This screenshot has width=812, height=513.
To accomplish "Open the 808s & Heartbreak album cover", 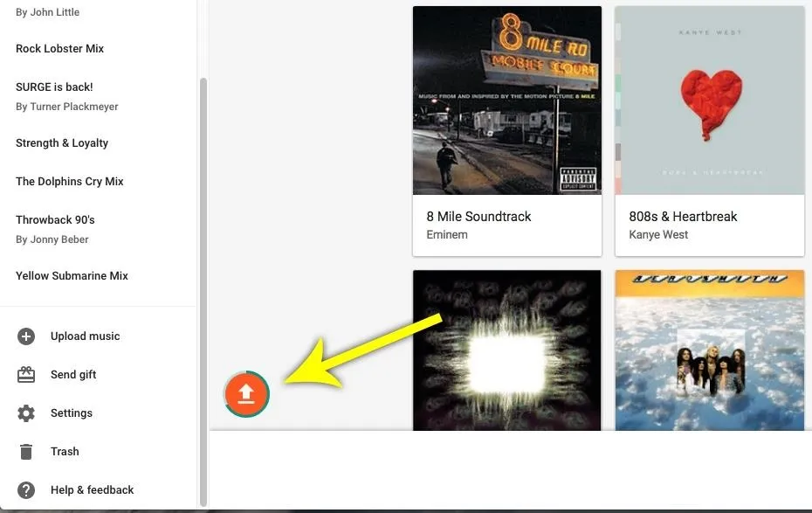I will click(710, 101).
